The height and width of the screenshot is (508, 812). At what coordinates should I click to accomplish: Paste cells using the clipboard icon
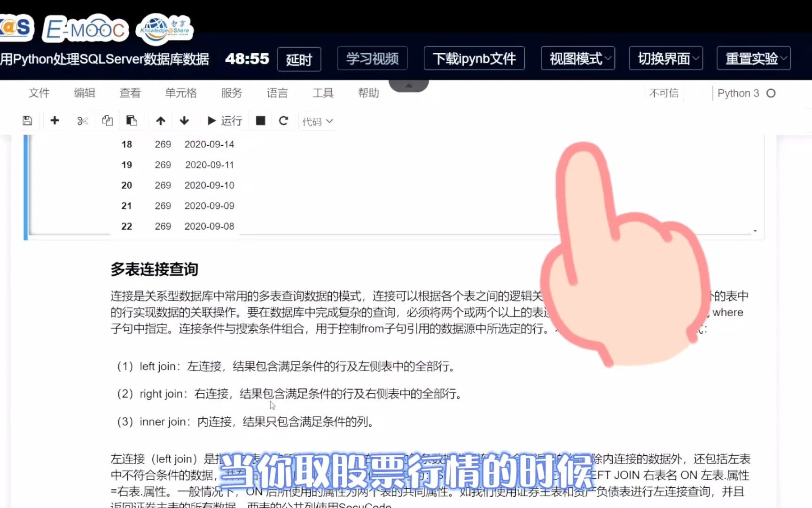click(132, 120)
